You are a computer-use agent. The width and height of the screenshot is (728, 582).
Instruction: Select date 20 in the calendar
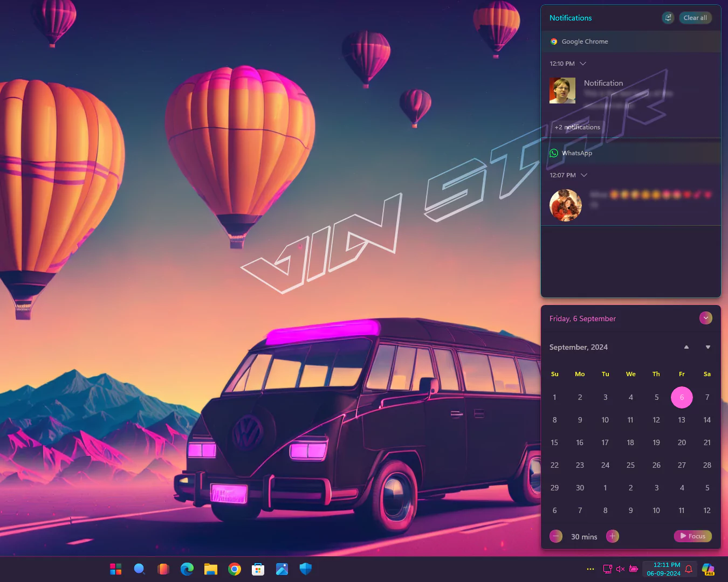(x=682, y=442)
